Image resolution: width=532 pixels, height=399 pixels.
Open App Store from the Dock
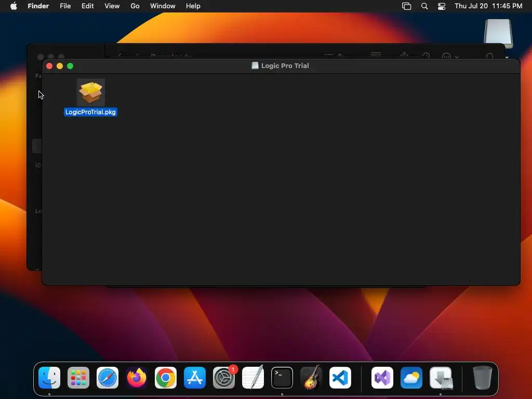pos(195,378)
